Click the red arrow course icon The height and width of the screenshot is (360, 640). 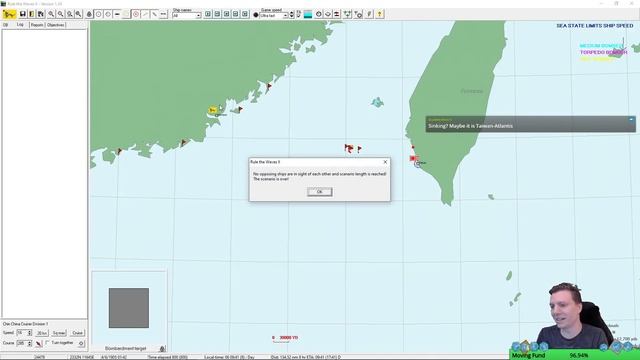[x=39, y=343]
